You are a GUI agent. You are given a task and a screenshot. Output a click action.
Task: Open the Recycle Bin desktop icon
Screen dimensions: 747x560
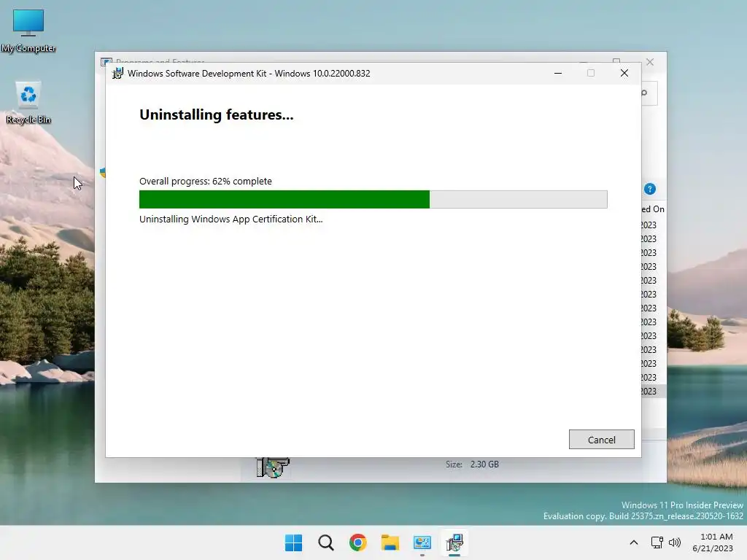(28, 103)
